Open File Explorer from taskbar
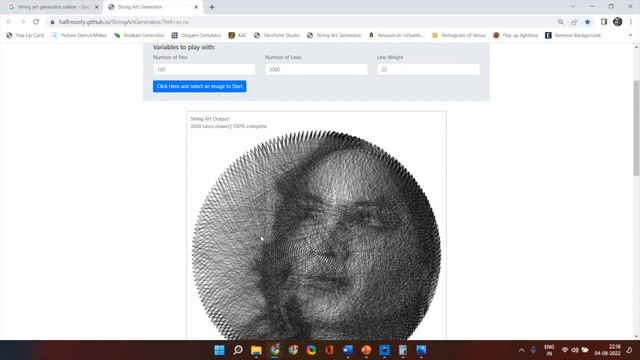This screenshot has width=640, height=360. [256, 350]
